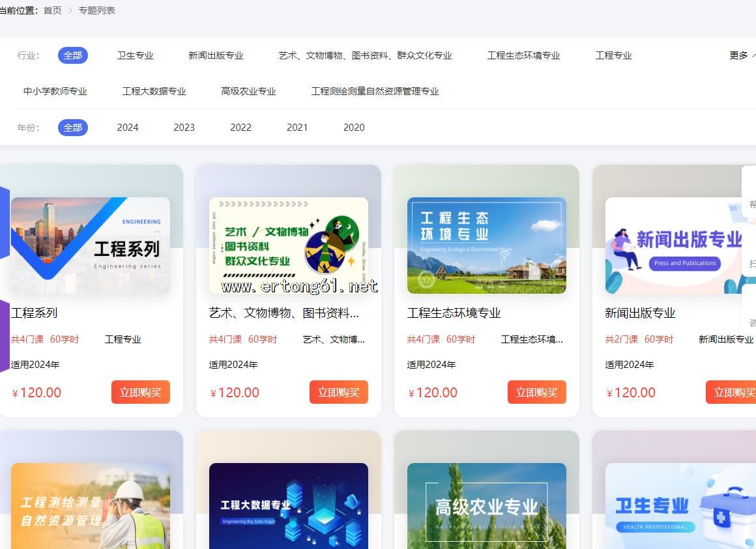
Task: Open the 卫生专业 medical kit cover
Action: 678,506
